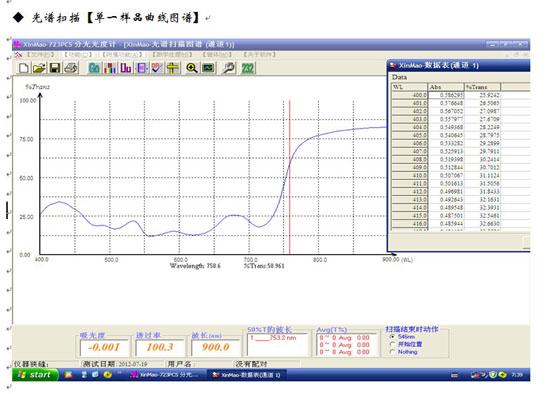Open the first menu next to app logo
Screen dimensions: 550x394
40,54
